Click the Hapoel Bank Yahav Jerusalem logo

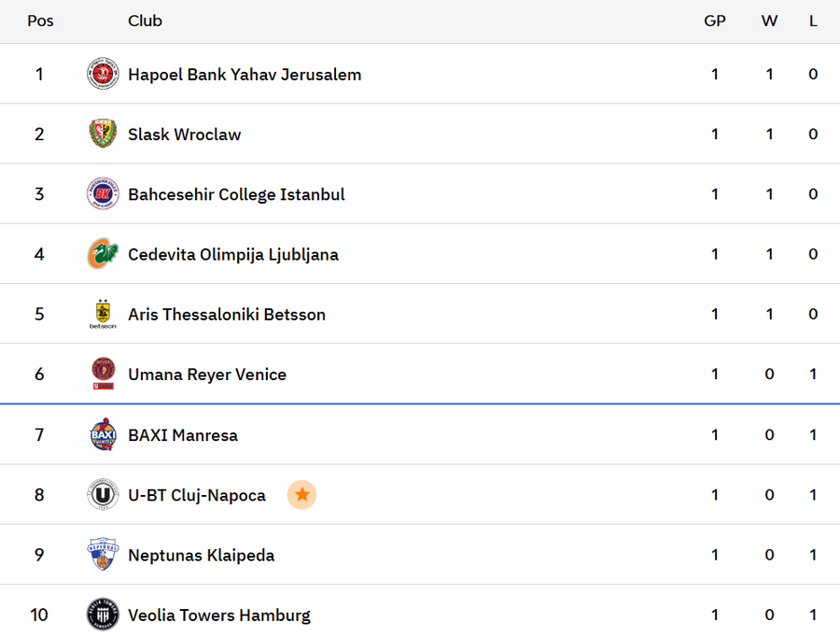coord(103,74)
